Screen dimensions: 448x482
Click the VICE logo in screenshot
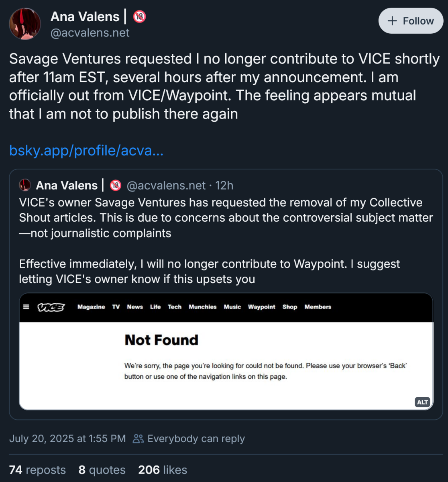51,307
